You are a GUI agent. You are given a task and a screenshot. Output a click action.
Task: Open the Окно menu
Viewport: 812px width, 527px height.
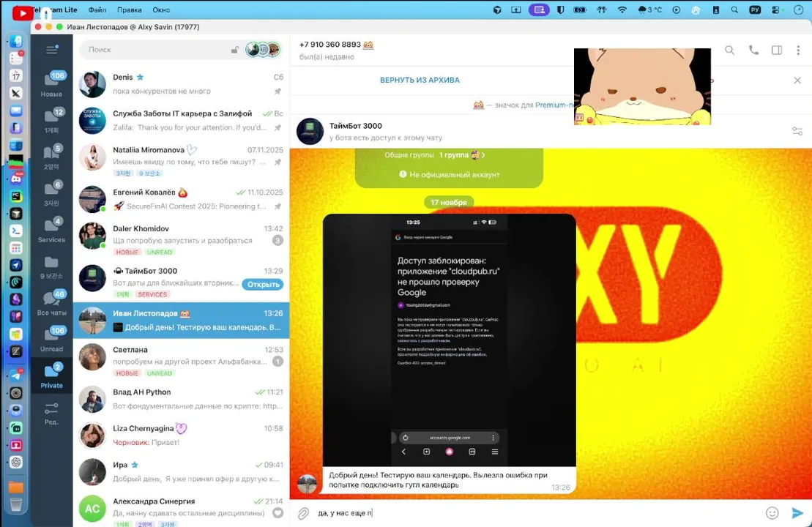161,10
